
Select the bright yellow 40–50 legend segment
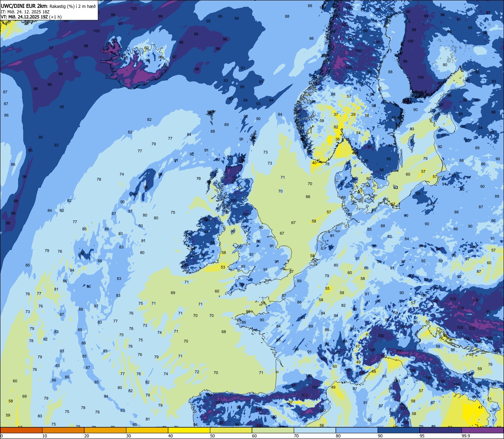point(189,430)
